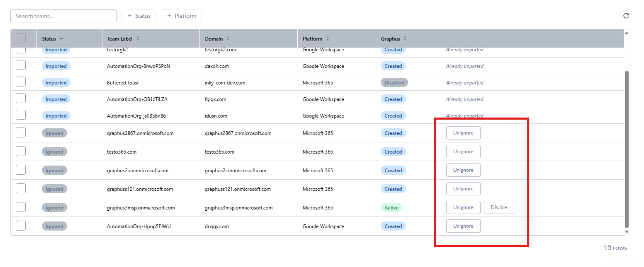Click the vertical table scrollbar thumb
Image resolution: width=644 pixels, height=267 pixels.
(x=627, y=149)
